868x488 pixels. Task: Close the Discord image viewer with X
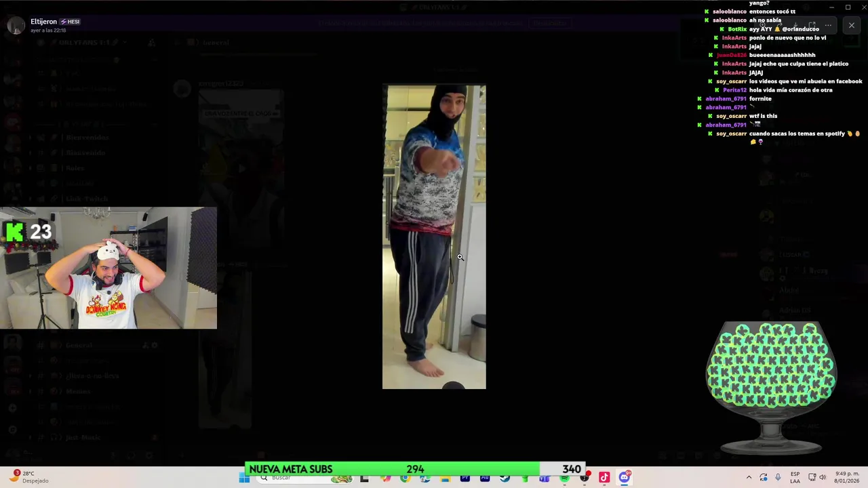pyautogui.click(x=852, y=26)
